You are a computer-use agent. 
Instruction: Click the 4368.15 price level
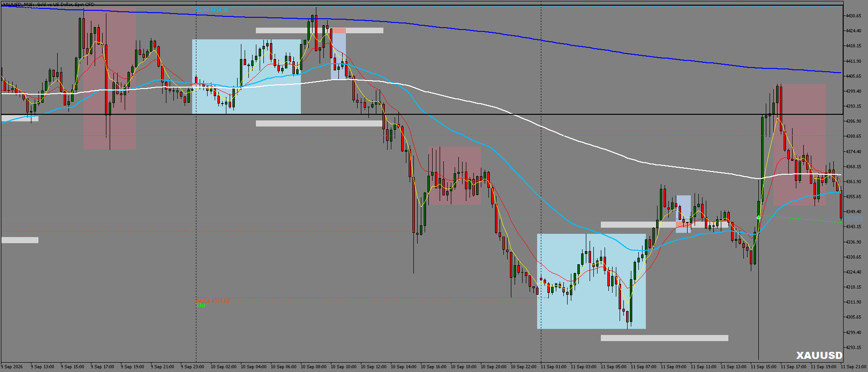[853, 167]
